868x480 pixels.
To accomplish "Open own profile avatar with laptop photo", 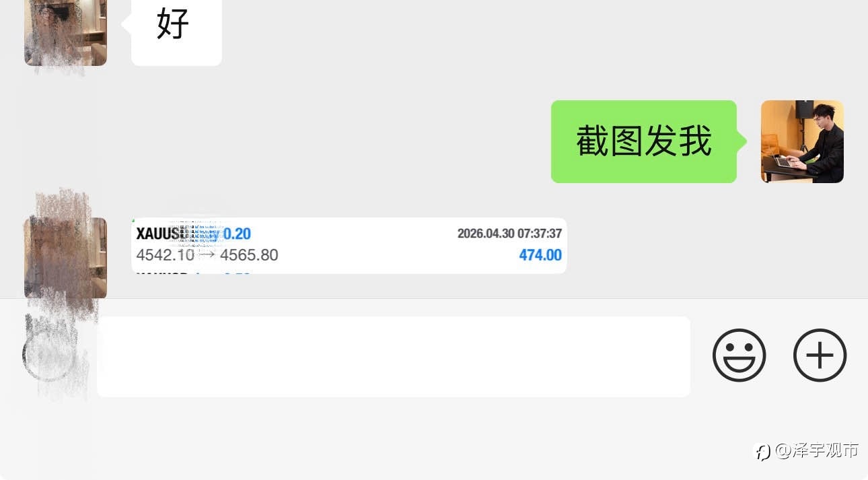I will (802, 141).
